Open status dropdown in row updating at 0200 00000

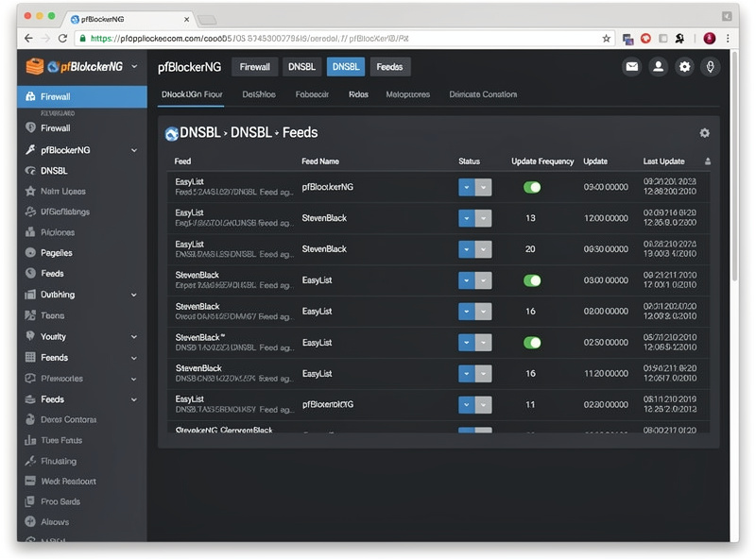coord(475,312)
